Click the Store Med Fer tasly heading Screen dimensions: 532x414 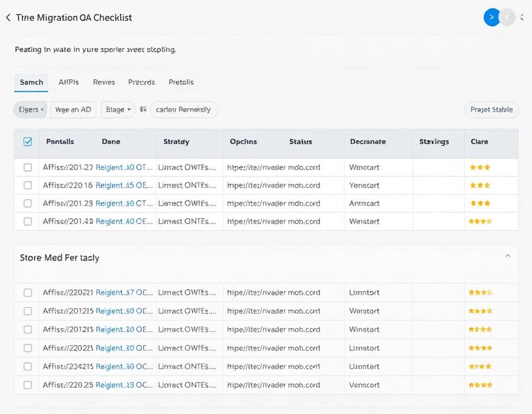tap(59, 258)
